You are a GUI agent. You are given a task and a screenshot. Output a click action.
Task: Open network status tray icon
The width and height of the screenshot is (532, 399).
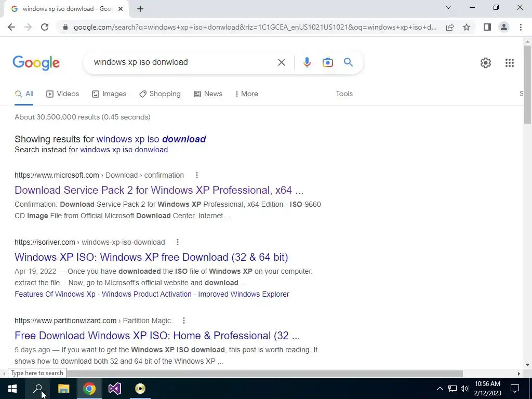pyautogui.click(x=453, y=389)
